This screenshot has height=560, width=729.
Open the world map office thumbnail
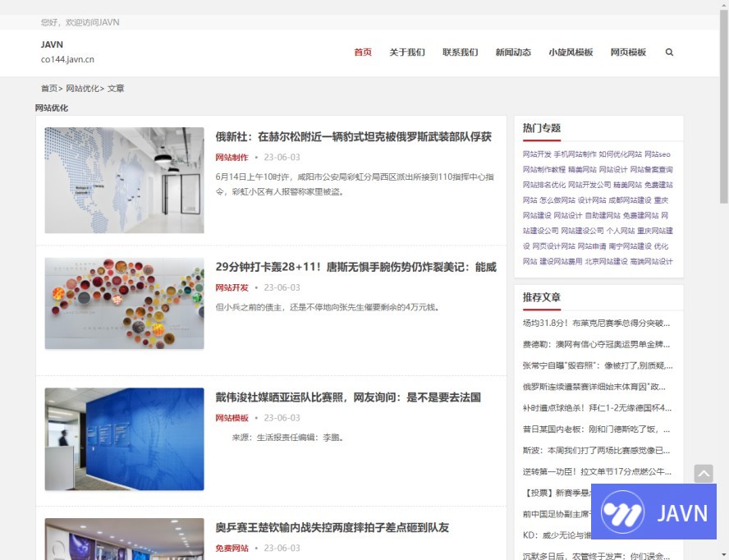pos(124,180)
